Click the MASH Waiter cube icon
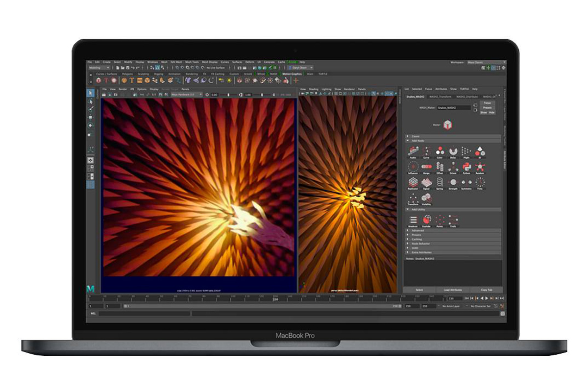The image size is (588, 392). pyautogui.click(x=447, y=124)
